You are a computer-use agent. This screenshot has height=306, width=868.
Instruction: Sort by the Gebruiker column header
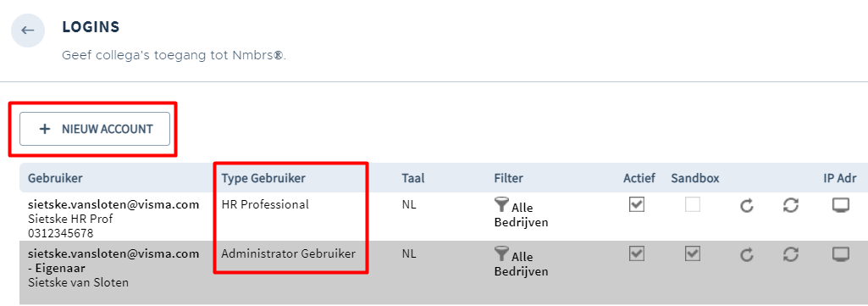tap(55, 178)
